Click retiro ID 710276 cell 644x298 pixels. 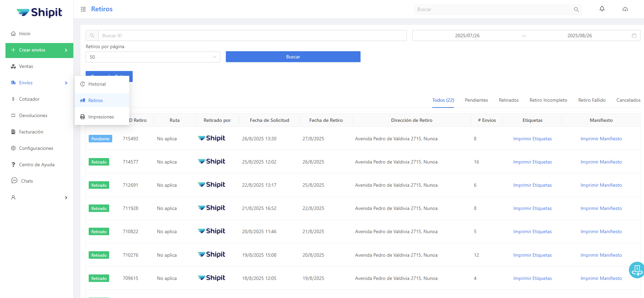click(x=130, y=255)
